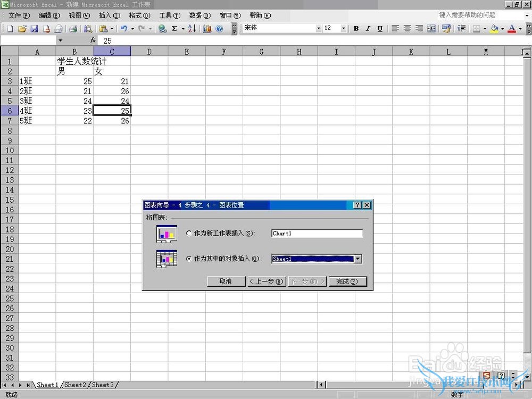Open the 宋体 font name dropdown
This screenshot has height=399, width=532.
tap(319, 29)
